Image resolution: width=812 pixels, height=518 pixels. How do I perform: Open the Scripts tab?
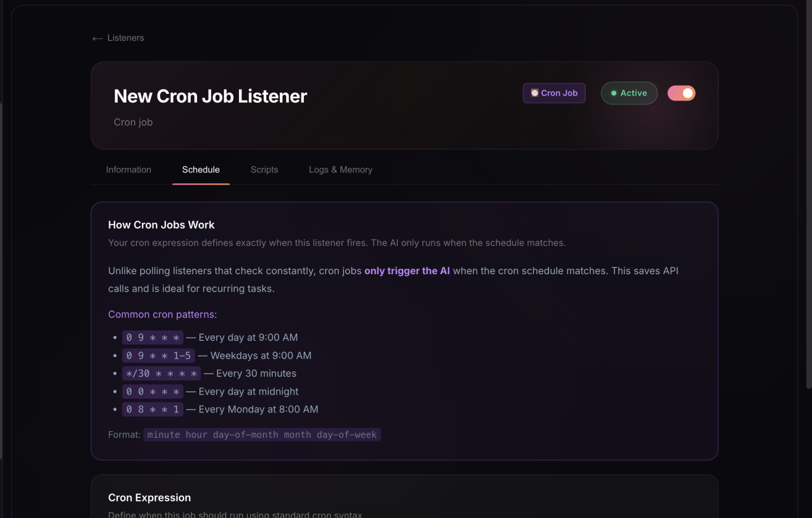point(264,169)
